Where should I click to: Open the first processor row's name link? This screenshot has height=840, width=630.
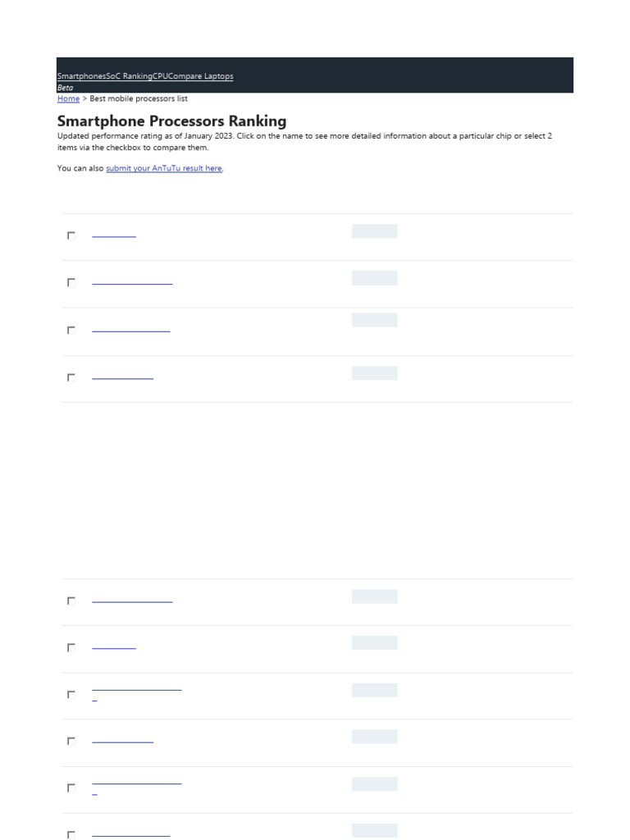[x=114, y=236]
